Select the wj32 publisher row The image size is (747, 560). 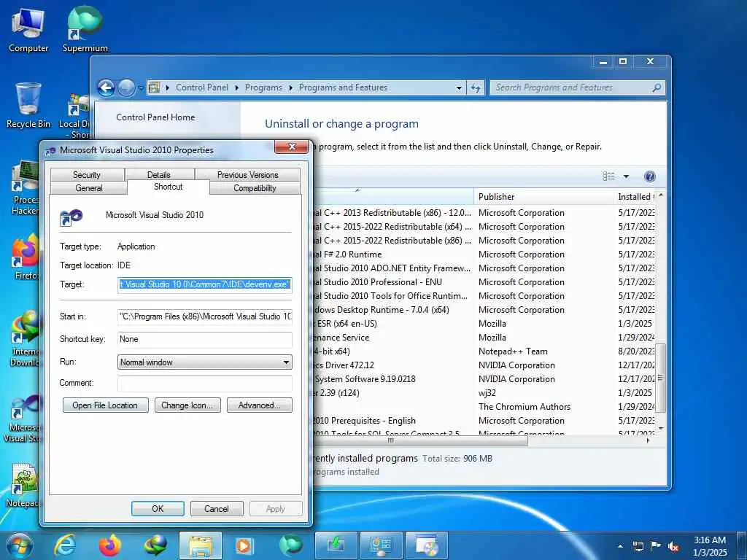tap(484, 393)
